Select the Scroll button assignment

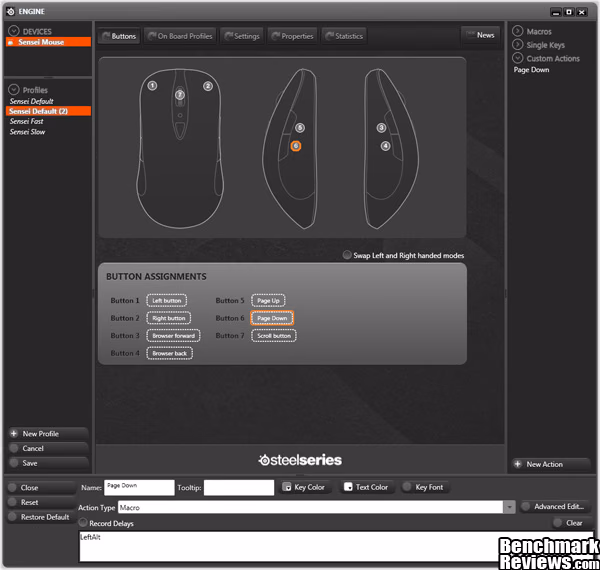tap(274, 336)
